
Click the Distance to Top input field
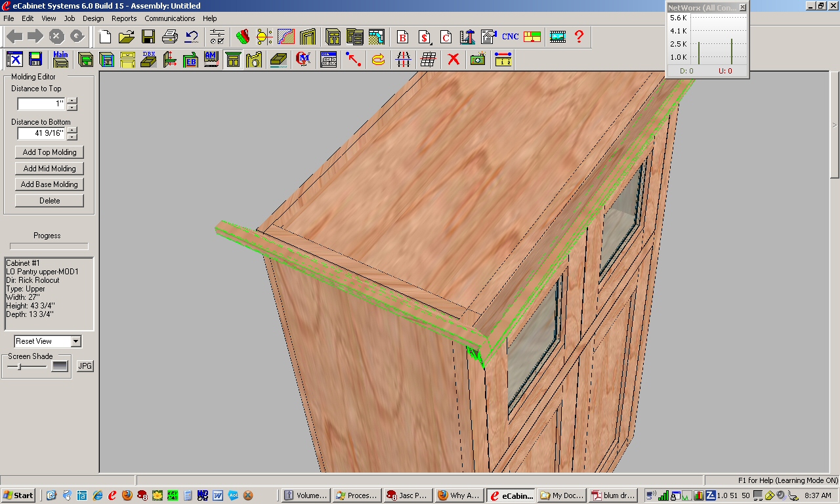41,104
